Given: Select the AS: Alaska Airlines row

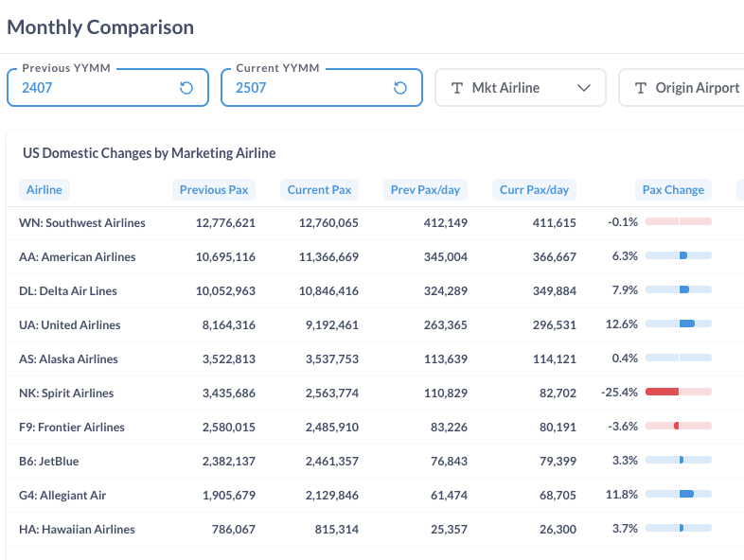Looking at the screenshot, I should (376, 359).
